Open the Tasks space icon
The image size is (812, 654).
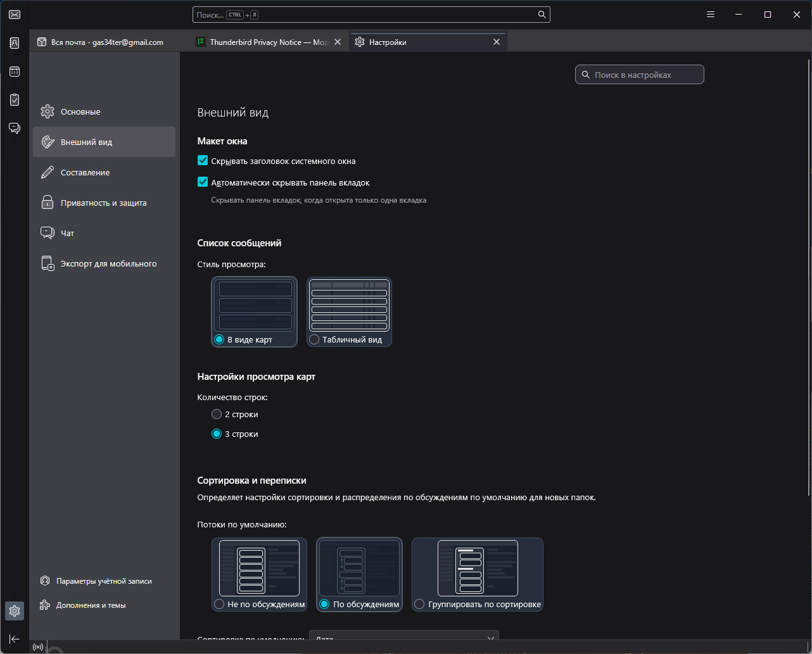14,100
